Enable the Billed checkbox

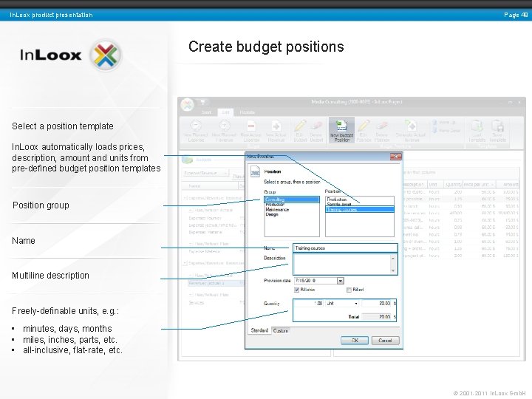349,290
